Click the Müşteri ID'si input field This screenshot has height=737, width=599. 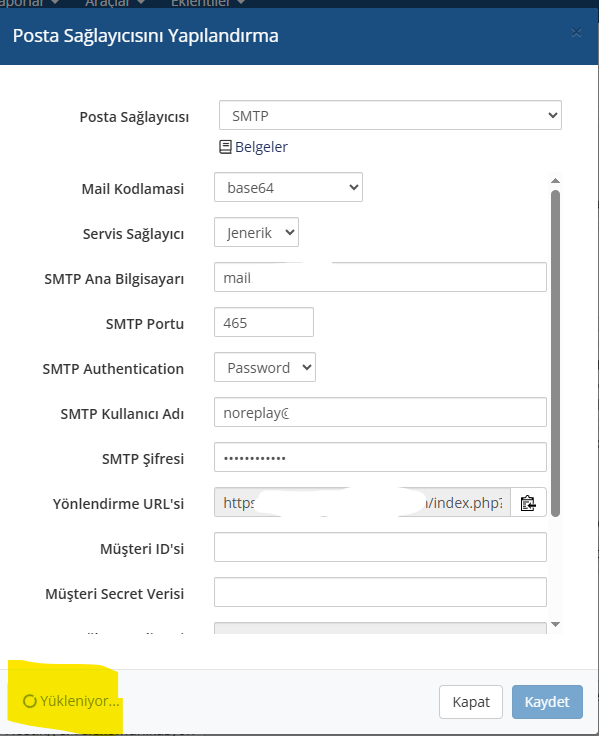coord(380,547)
